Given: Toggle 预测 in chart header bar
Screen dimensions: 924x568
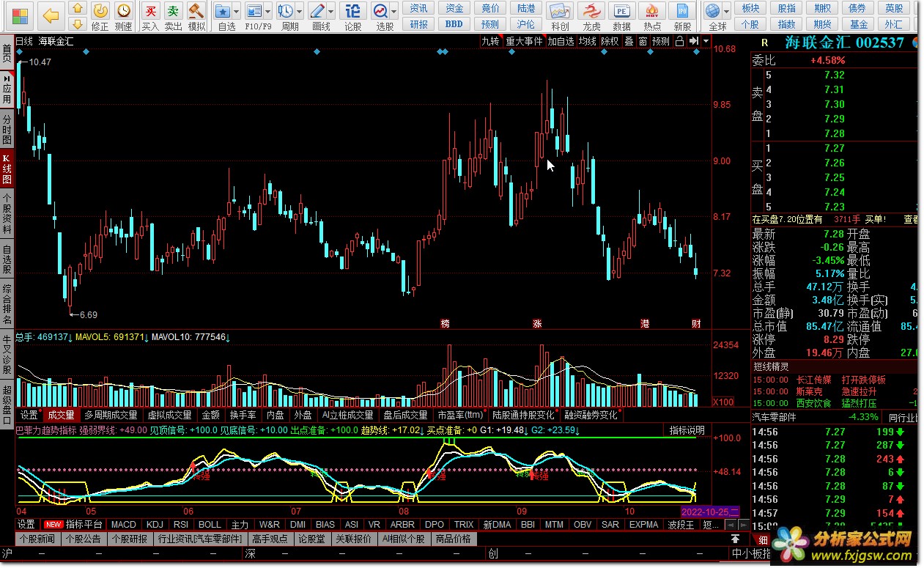Looking at the screenshot, I should click(661, 41).
